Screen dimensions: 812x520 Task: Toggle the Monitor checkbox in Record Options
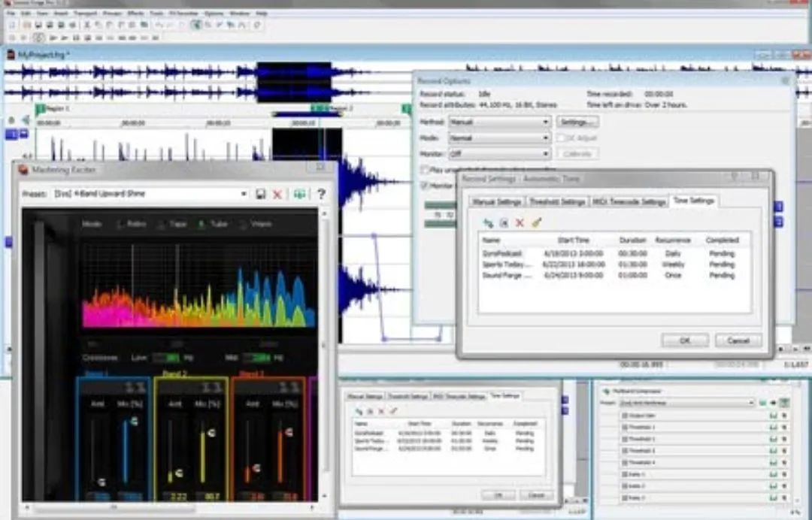[x=425, y=186]
